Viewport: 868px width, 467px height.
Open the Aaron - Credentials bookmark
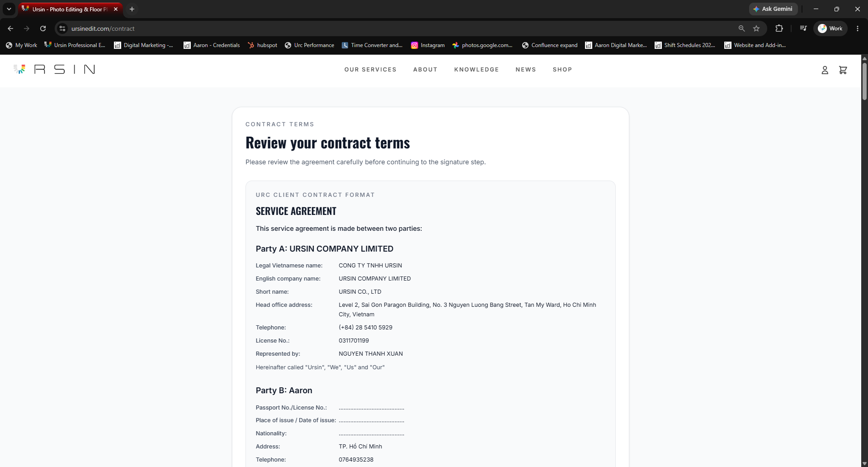point(212,45)
